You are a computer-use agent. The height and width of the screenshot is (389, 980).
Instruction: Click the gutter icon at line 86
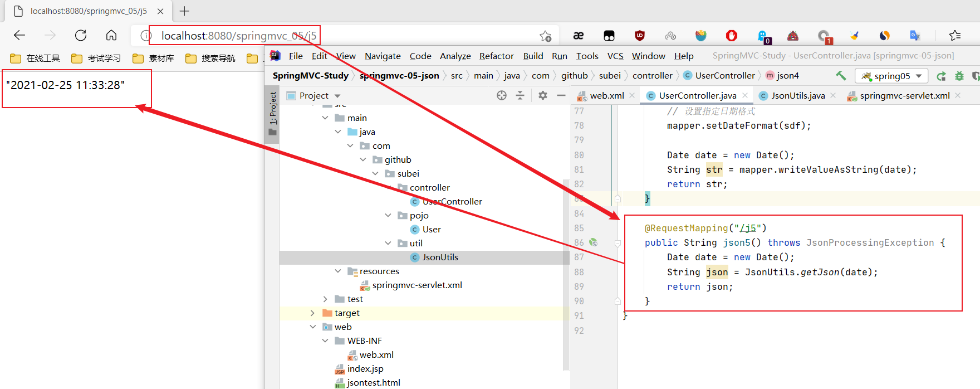[x=594, y=242]
